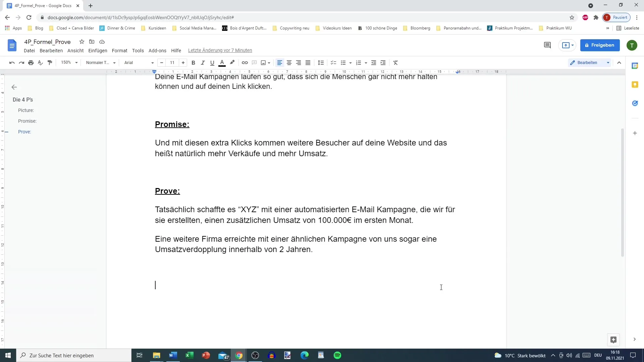
Task: Open the 150% zoom dropdown
Action: tap(69, 63)
